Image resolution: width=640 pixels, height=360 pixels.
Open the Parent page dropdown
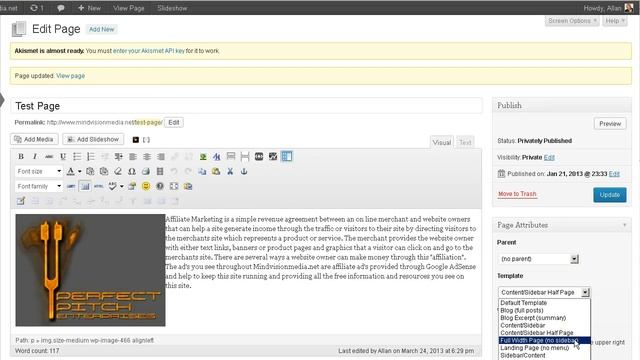point(538,259)
